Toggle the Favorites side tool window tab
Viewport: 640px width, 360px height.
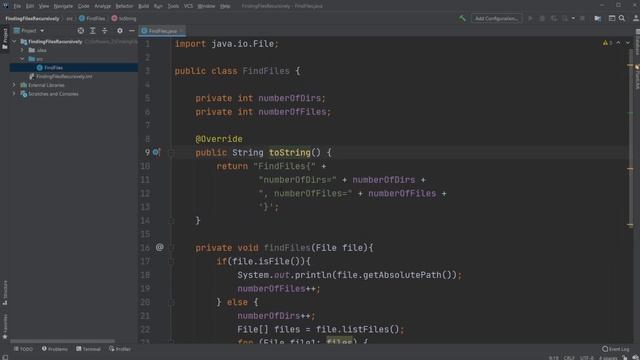coord(5,327)
